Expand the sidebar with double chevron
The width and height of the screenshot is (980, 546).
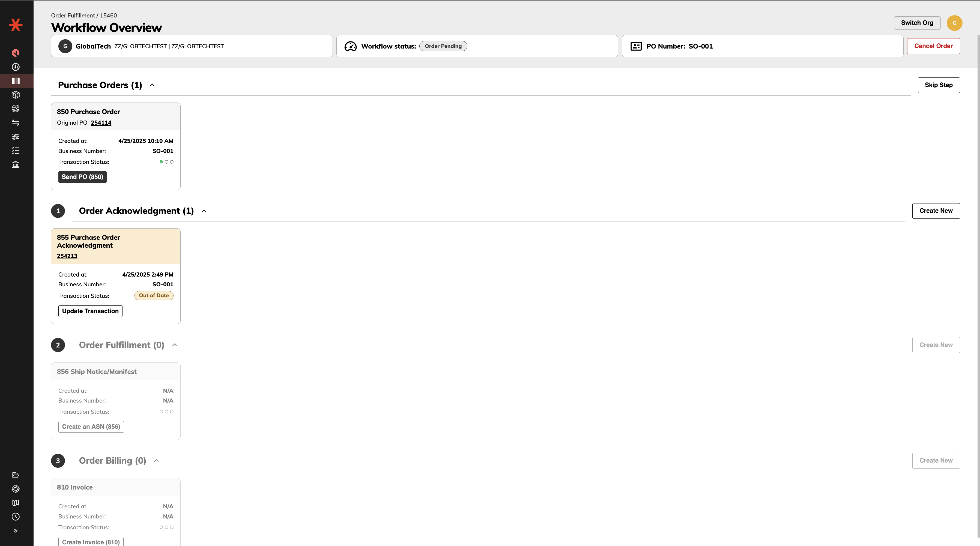(16, 530)
